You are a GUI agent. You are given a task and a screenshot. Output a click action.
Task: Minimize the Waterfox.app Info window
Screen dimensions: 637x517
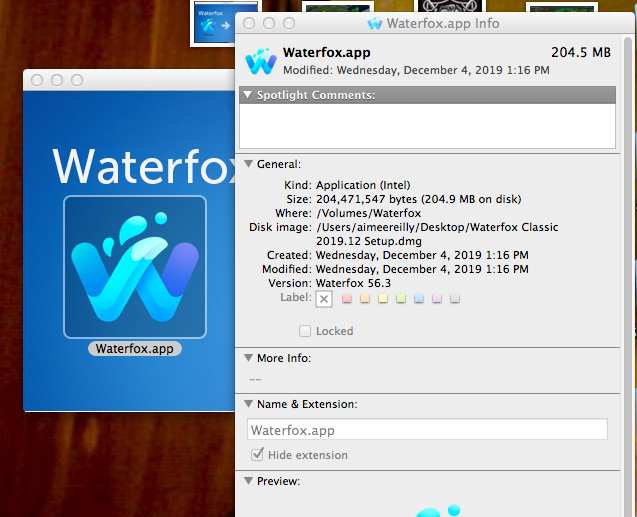pyautogui.click(x=269, y=23)
